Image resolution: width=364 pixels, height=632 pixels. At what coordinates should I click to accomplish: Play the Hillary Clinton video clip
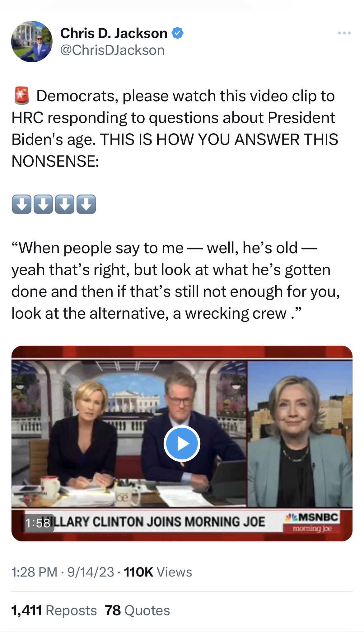182,443
